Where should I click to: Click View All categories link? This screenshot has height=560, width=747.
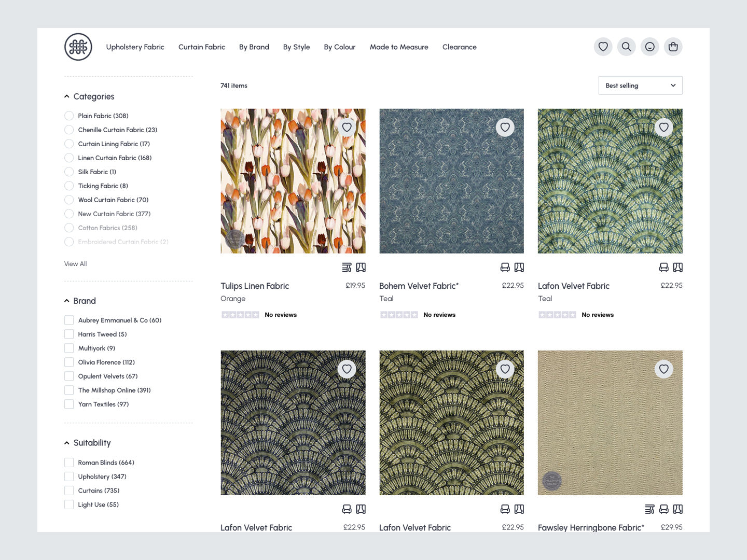tap(76, 264)
